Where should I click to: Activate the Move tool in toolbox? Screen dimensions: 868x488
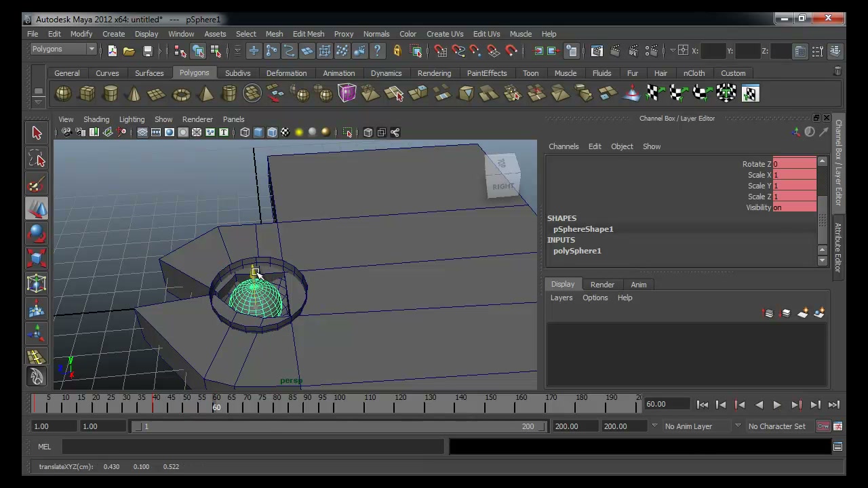(37, 209)
